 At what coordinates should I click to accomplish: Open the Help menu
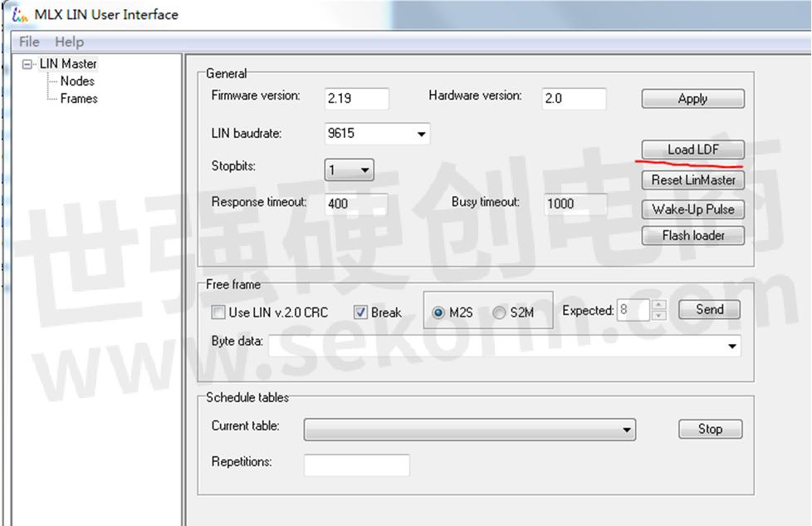point(70,41)
